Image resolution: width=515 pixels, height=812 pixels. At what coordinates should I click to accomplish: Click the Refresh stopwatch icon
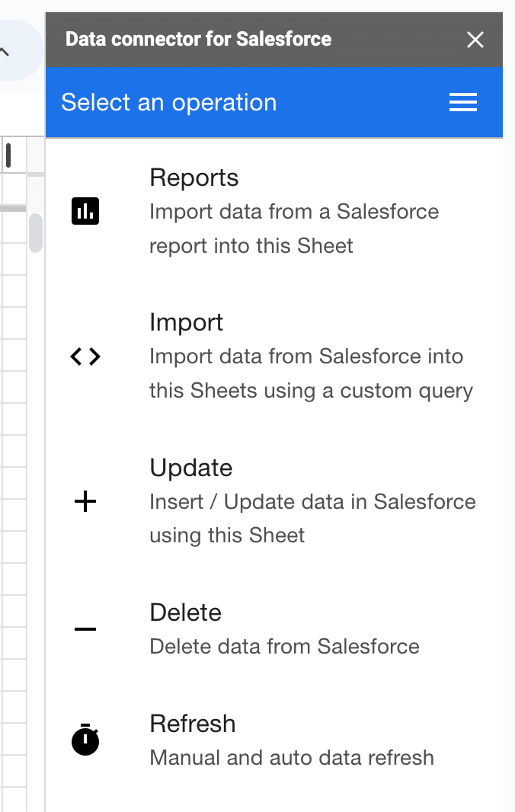coord(85,740)
